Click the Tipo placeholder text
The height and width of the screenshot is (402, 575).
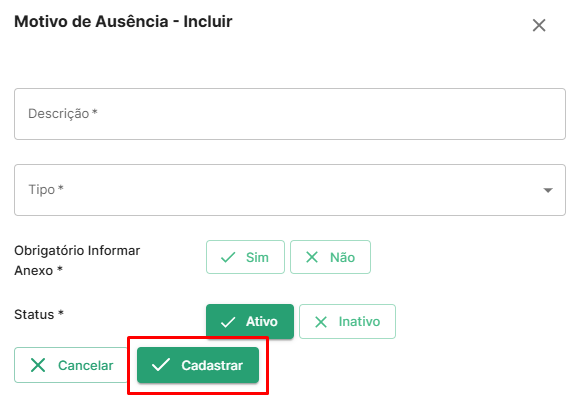[46, 190]
